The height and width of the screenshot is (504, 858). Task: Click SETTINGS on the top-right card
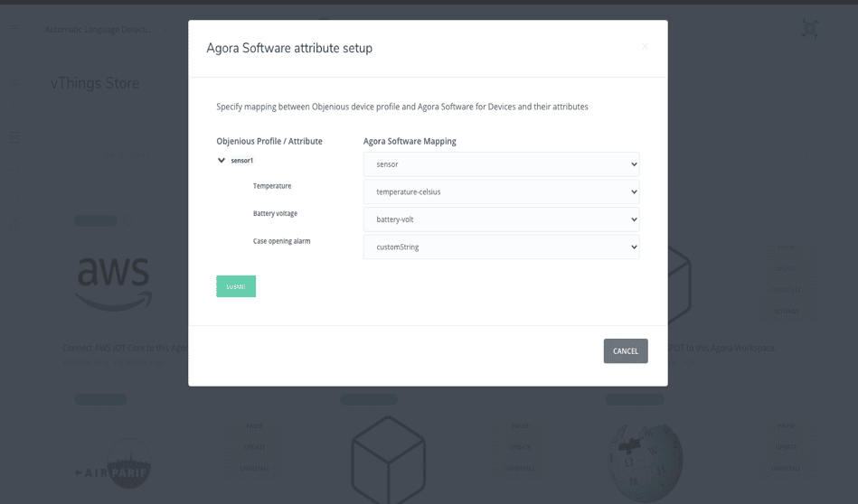pos(787,312)
